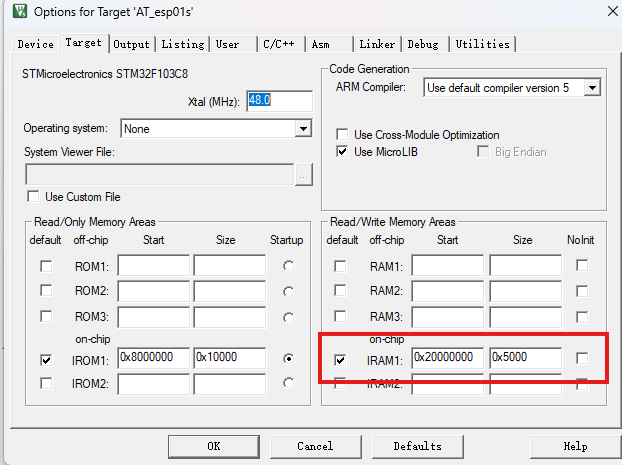The height and width of the screenshot is (465, 622).
Task: Go to the Linker tab
Action: coord(377,44)
